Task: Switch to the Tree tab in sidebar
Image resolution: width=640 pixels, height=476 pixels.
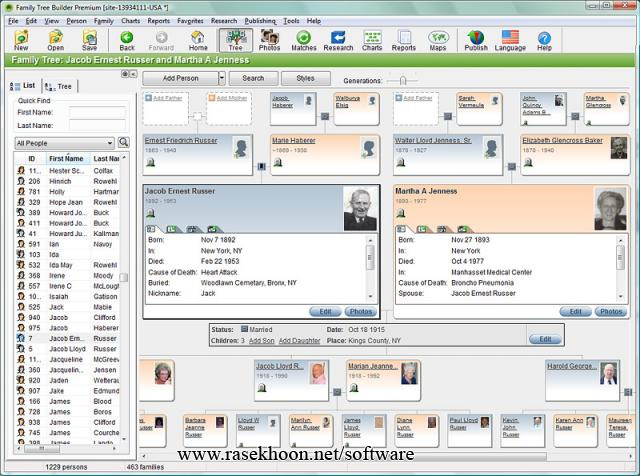Action: tap(61, 87)
